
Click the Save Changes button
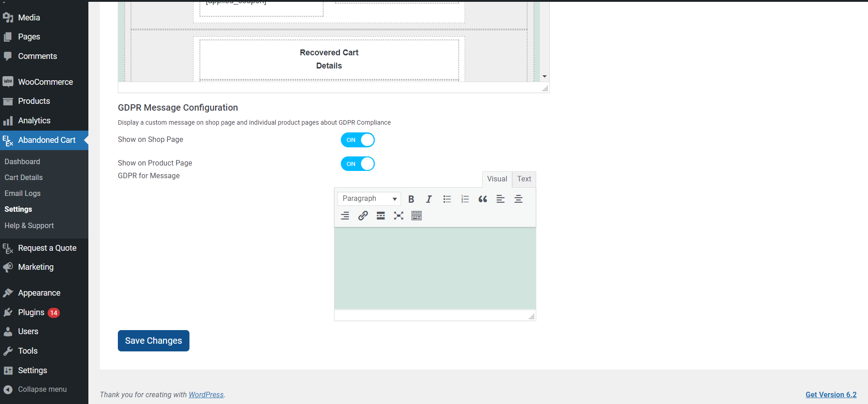154,341
